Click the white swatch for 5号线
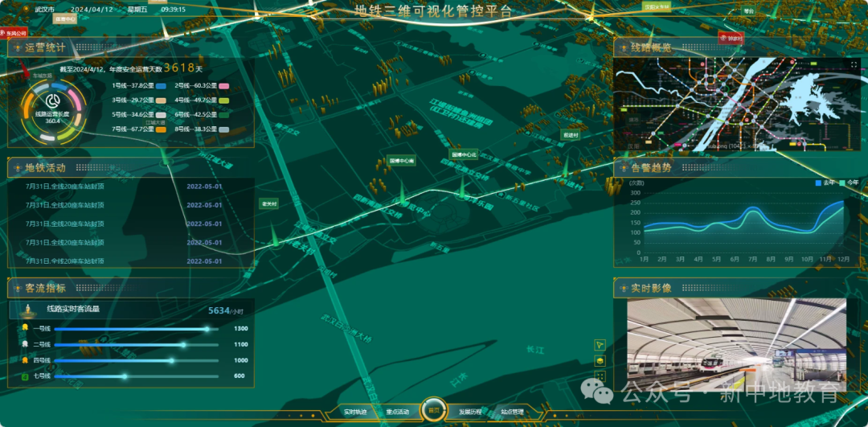This screenshot has width=868, height=427. click(x=161, y=115)
